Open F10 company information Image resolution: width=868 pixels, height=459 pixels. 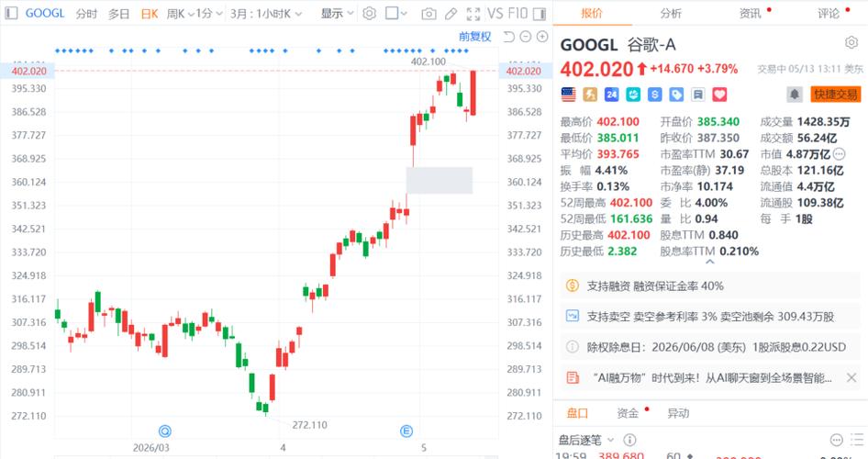[517, 13]
